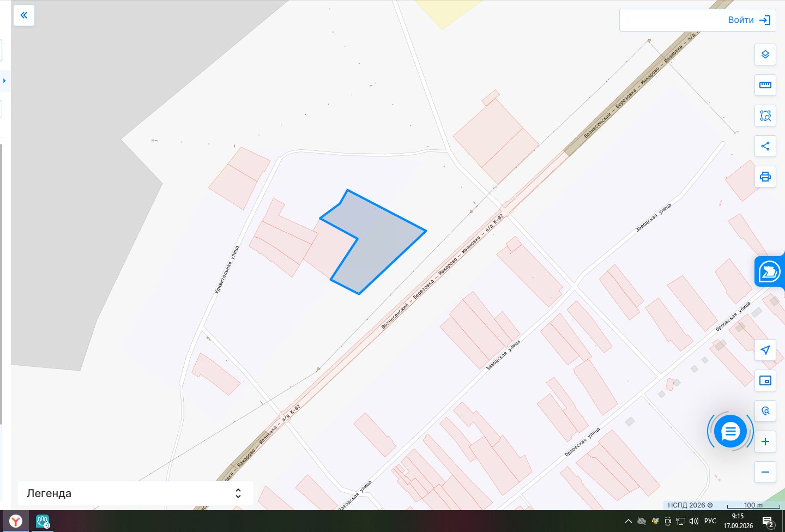Toggle the mini overview map

click(x=765, y=380)
